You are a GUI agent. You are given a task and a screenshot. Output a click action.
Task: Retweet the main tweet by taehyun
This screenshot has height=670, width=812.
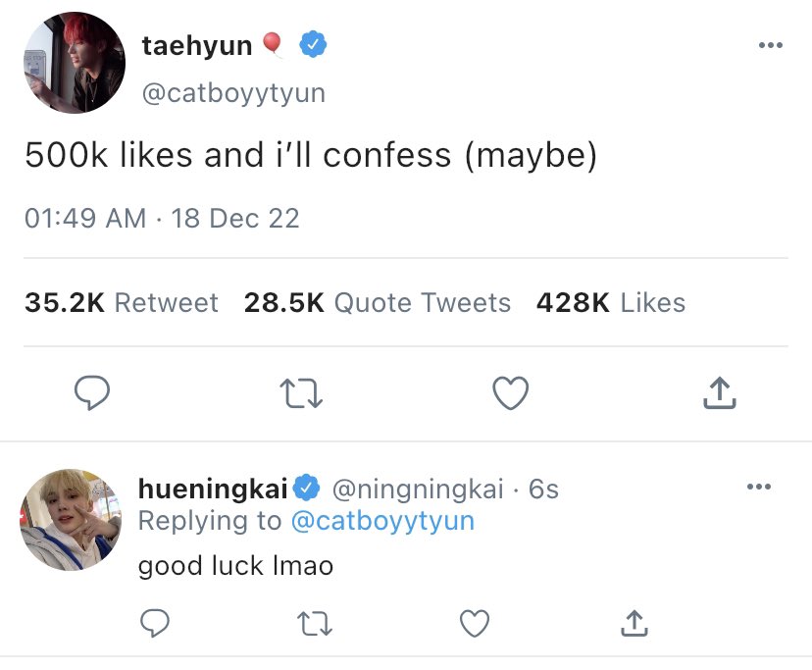point(301,393)
